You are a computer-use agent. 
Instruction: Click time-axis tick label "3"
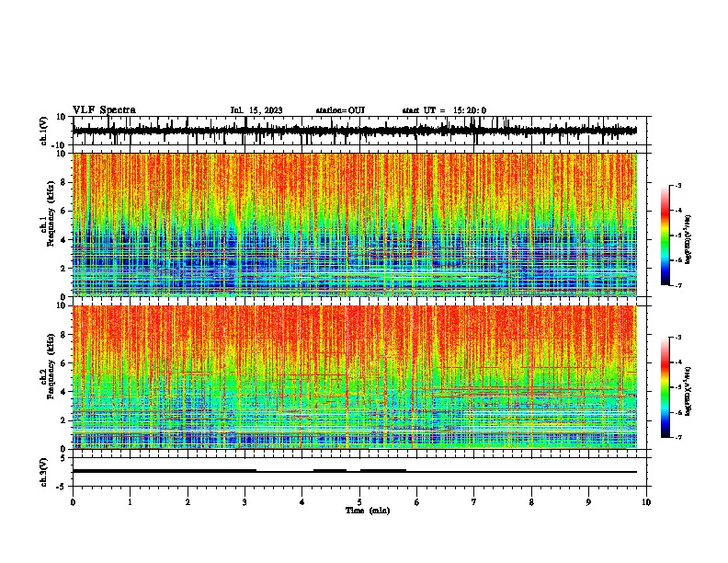pyautogui.click(x=245, y=502)
